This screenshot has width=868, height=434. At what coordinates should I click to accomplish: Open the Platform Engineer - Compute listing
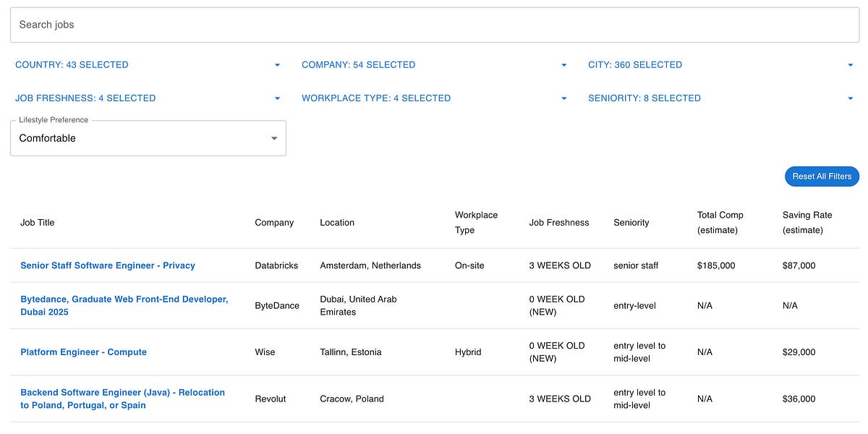coord(83,352)
